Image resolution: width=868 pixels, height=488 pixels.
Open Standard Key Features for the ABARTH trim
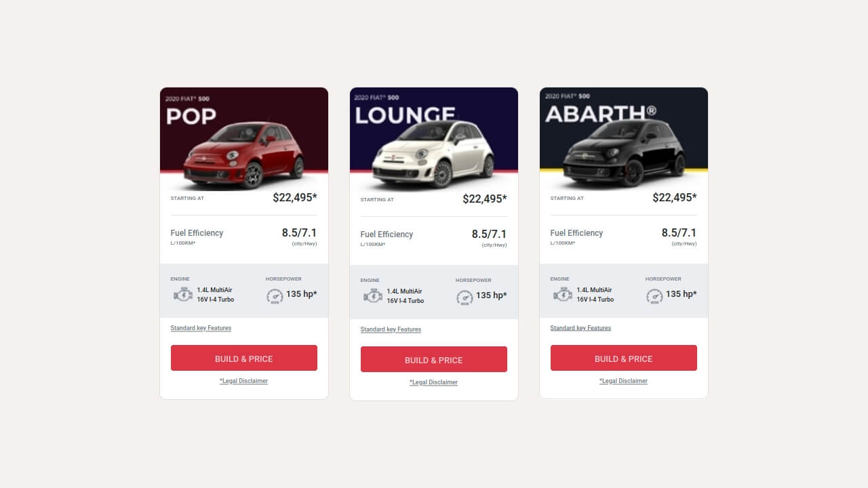click(580, 327)
